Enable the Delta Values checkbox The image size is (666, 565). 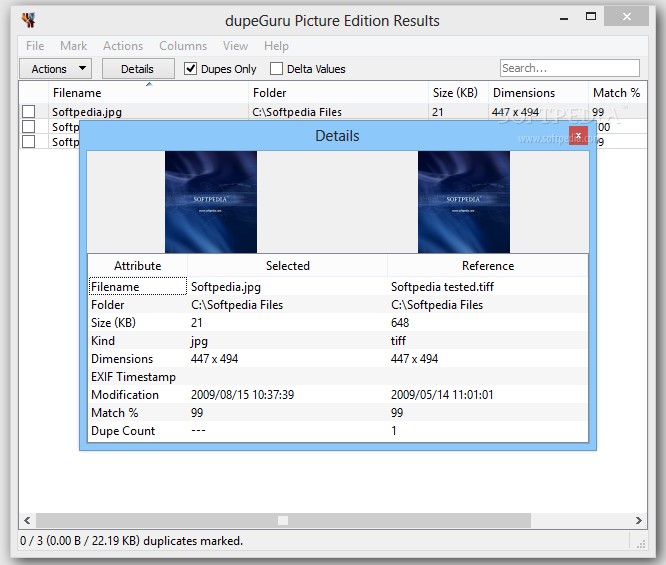(276, 68)
